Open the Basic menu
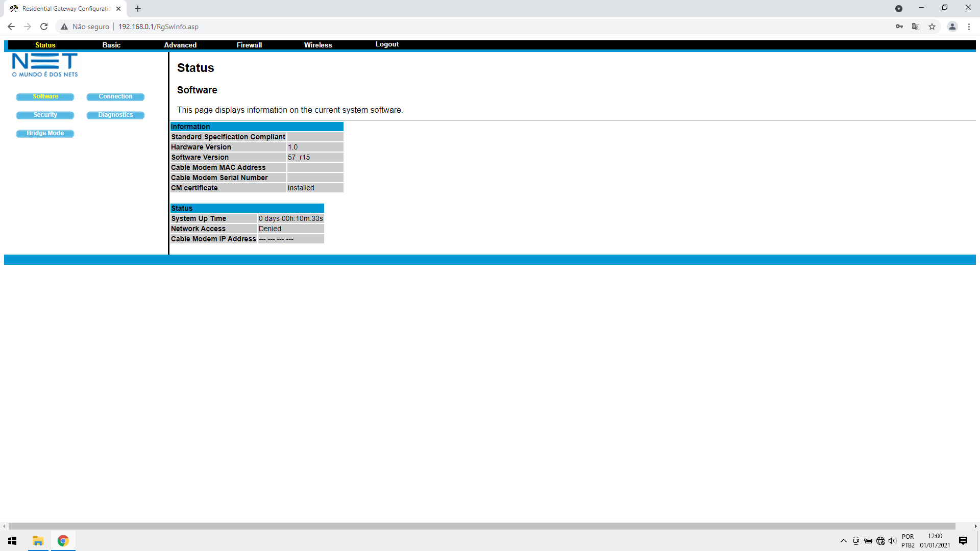The image size is (980, 551). click(111, 45)
